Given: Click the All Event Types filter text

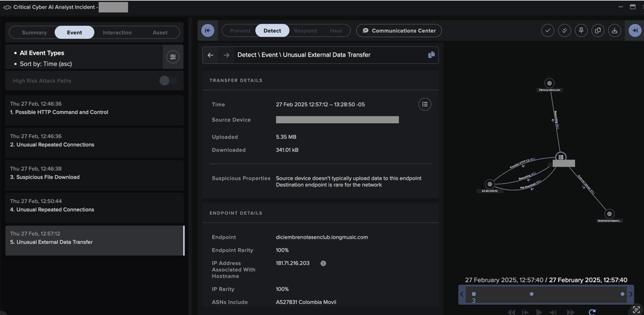Looking at the screenshot, I should [x=42, y=53].
